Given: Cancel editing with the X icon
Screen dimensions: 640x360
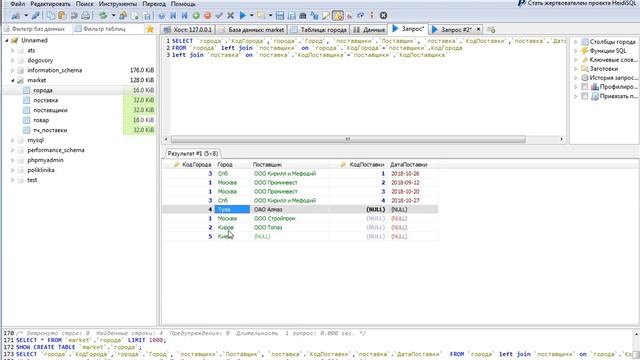Looking at the screenshot, I should pos(230,16).
